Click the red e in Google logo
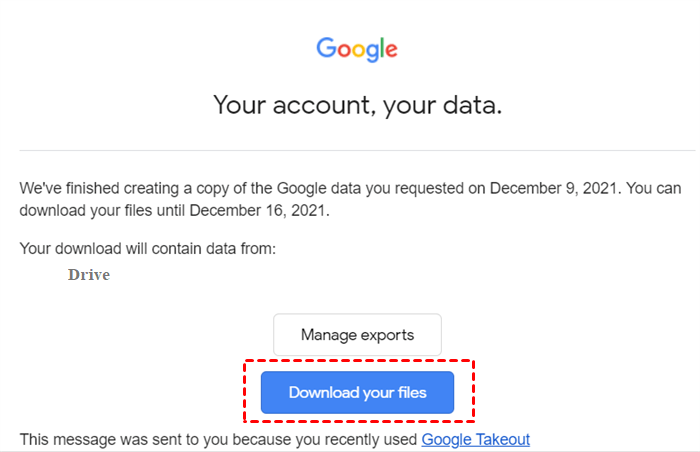This screenshot has width=700, height=452. (x=390, y=49)
